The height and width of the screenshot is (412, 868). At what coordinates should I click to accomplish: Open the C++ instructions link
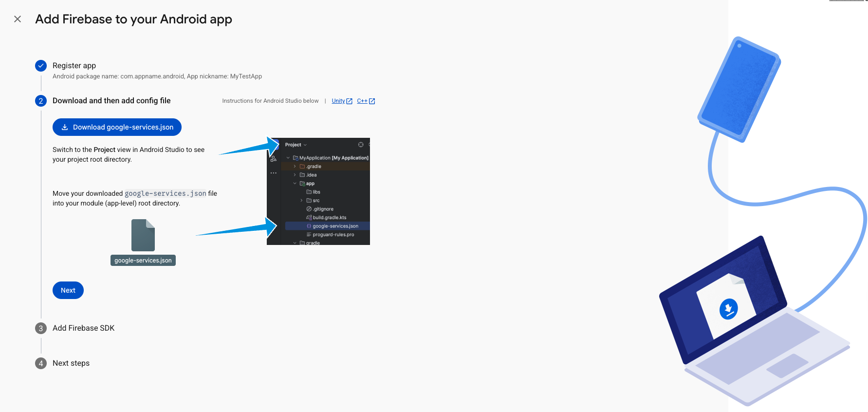click(x=362, y=101)
